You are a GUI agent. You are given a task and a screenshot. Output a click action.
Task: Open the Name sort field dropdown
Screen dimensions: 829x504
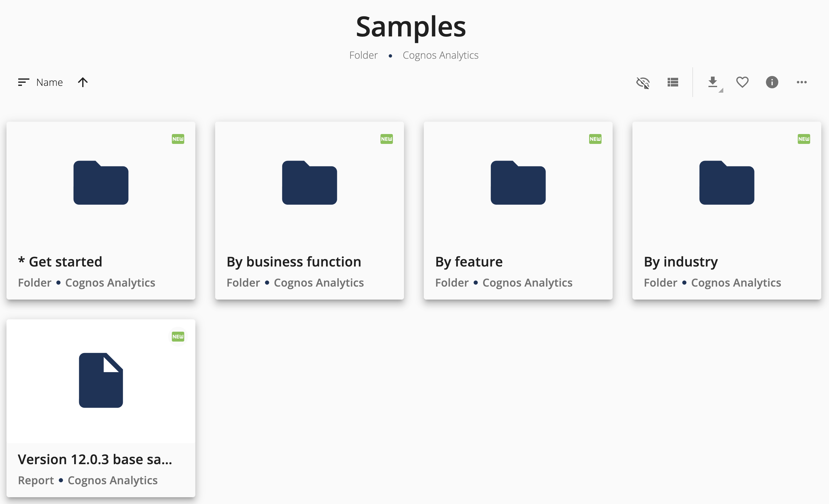(49, 82)
